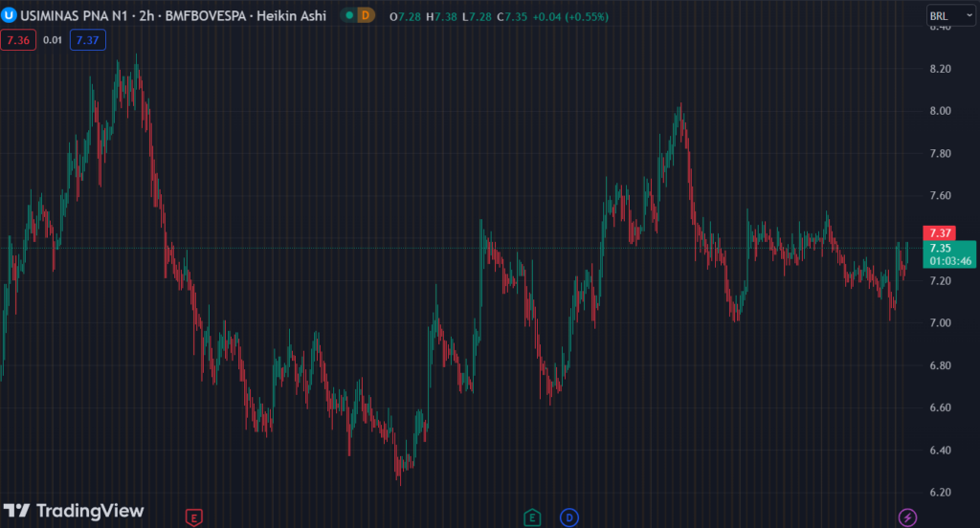The width and height of the screenshot is (980, 528).
Task: Click the 2h interval in the title
Action: (146, 15)
